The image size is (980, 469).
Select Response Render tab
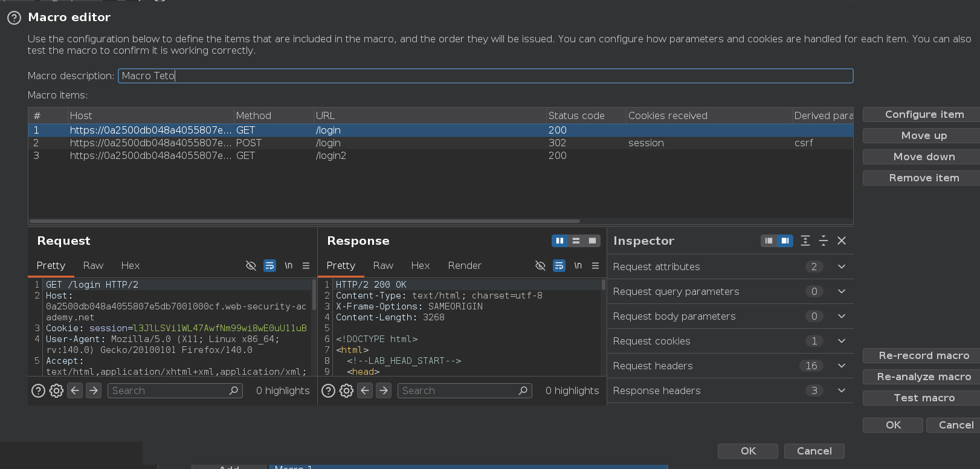point(465,265)
